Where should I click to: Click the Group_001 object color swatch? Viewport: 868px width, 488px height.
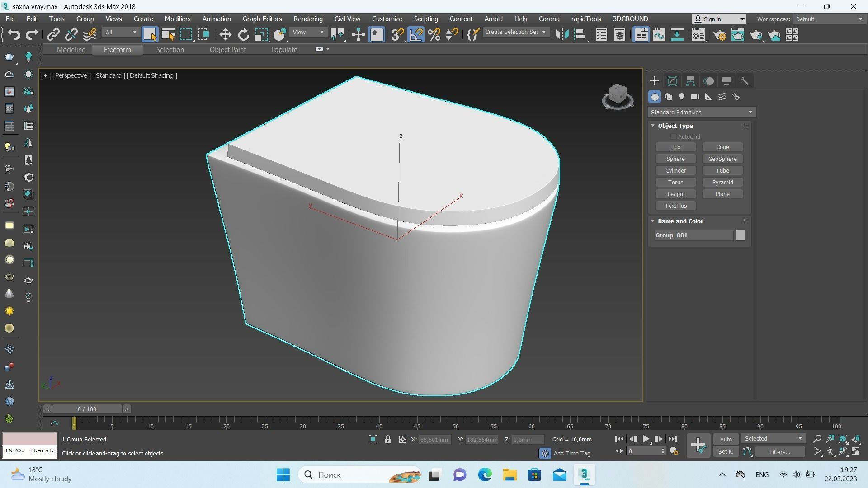740,235
